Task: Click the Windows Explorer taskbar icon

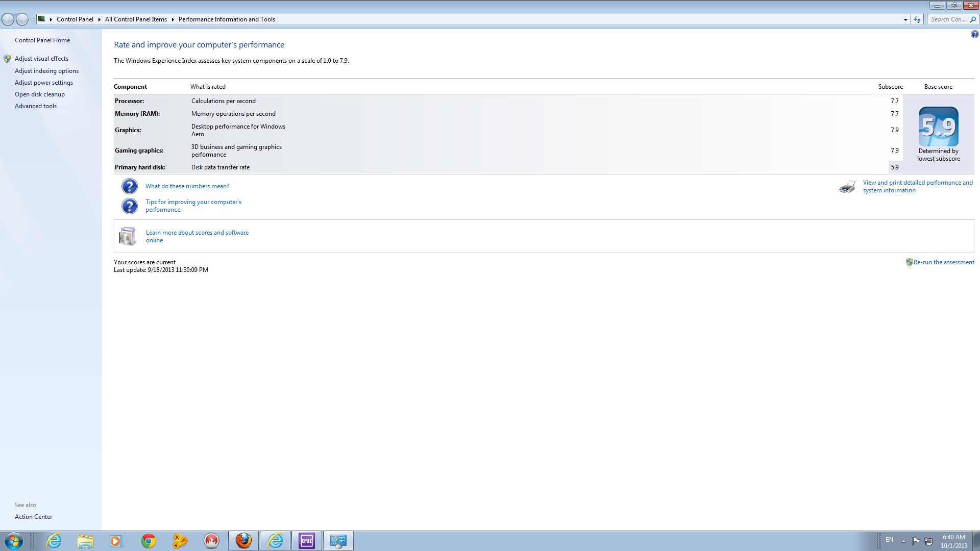Action: pos(84,540)
